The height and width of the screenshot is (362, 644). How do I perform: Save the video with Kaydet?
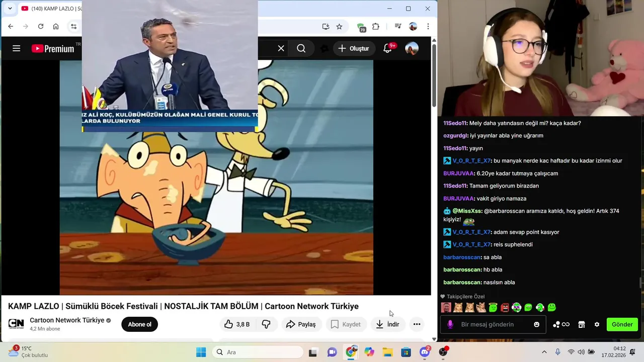(345, 324)
